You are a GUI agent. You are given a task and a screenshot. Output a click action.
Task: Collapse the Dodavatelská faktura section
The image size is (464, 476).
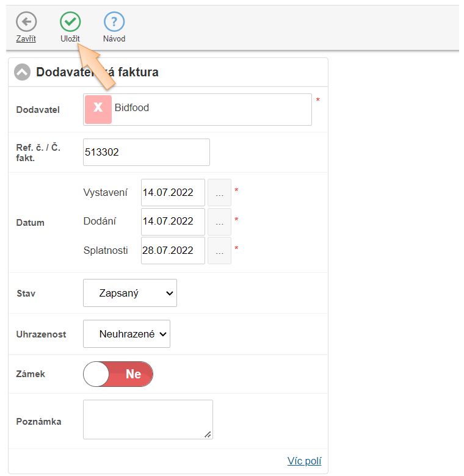pos(22,73)
